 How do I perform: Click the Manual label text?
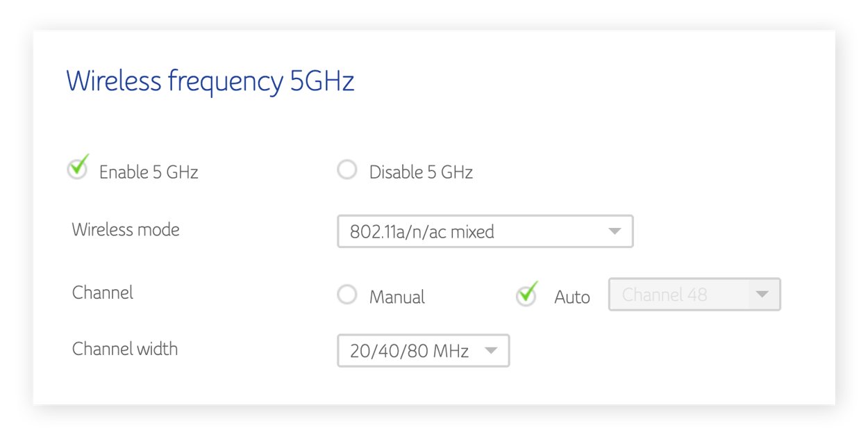coord(397,297)
